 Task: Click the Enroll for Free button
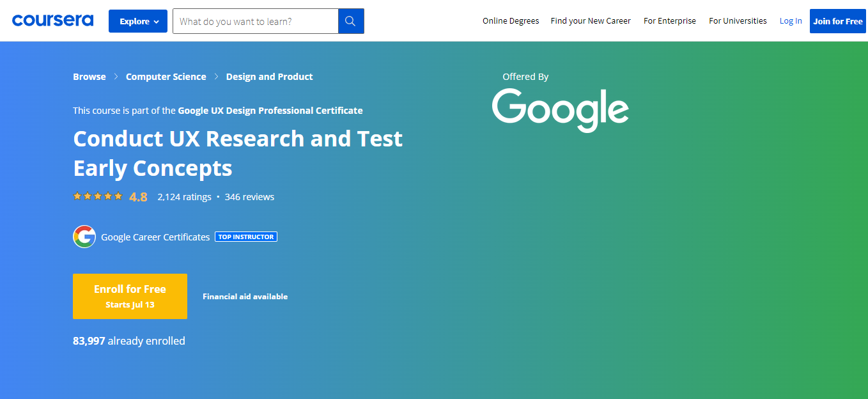pyautogui.click(x=130, y=296)
